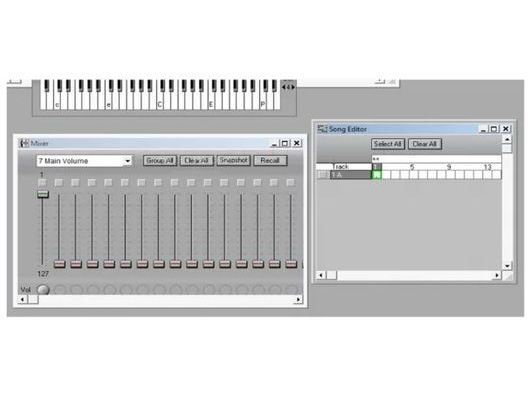Screen dimensions: 530x400
Task: Toggle the fourth channel group box in Mixer
Action: coord(92,183)
